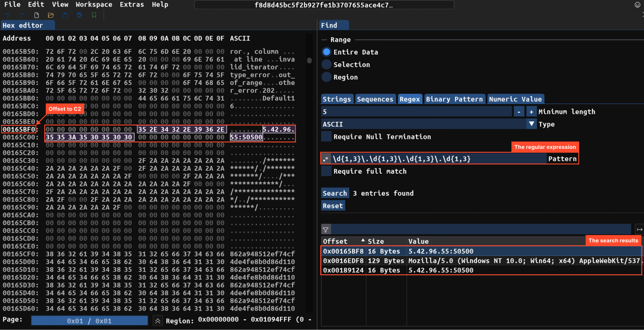Choose the Selection range radio button
Image resolution: width=644 pixels, height=330 pixels.
(327, 64)
